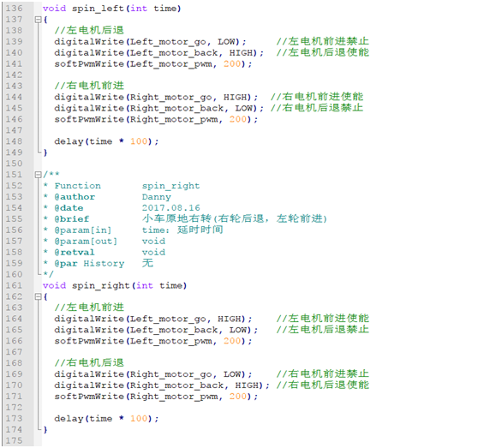The height and width of the screenshot is (448, 478).
Task: Click the 'void spin_right(int time)' declaration
Action: coord(115,286)
